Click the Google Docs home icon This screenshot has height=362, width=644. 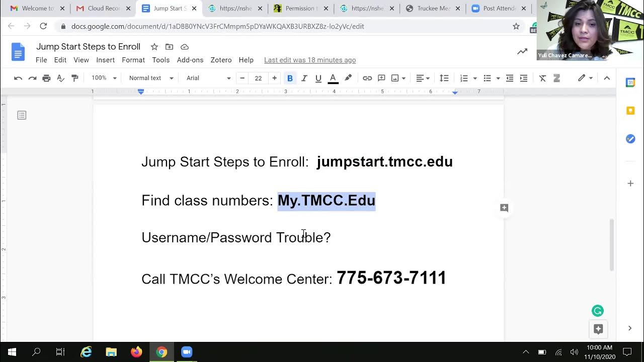(x=18, y=52)
